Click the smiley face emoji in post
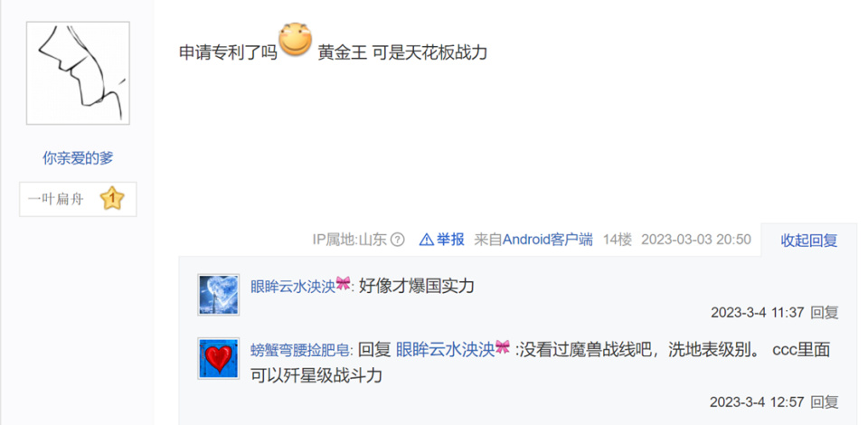 296,40
